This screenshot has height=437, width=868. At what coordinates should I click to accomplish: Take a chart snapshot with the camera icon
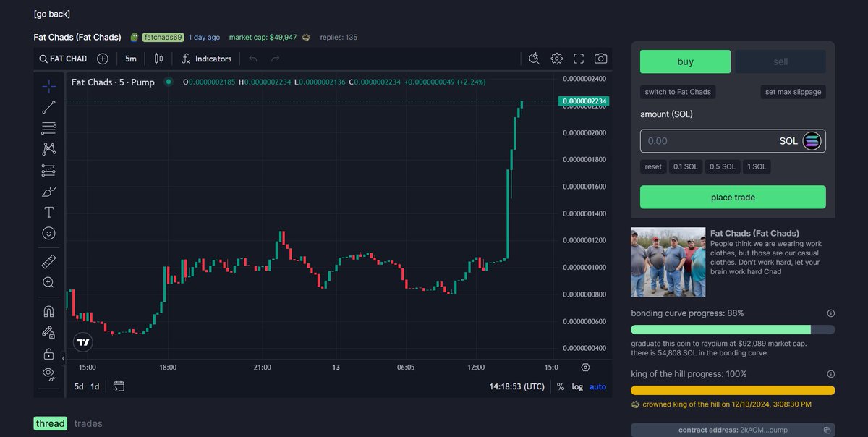[600, 59]
